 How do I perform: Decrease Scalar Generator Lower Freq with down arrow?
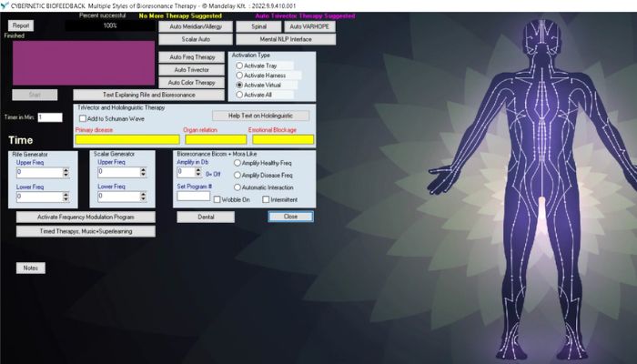pyautogui.click(x=145, y=199)
